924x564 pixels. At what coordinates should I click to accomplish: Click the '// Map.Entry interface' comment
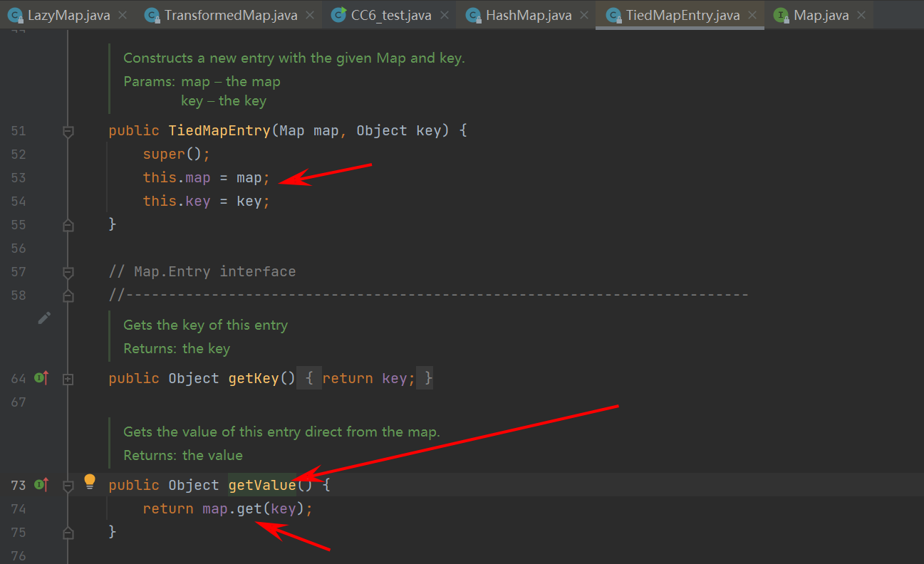[x=202, y=271]
